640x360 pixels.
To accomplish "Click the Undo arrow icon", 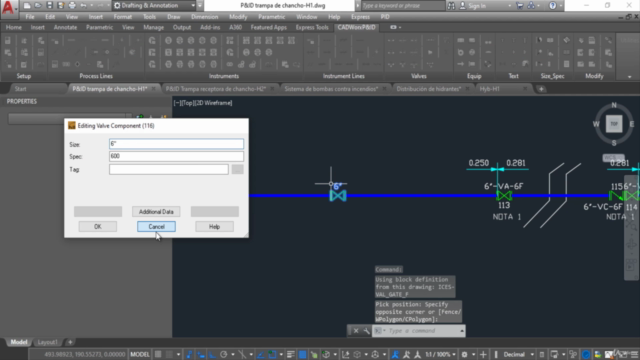I will (x=84, y=6).
